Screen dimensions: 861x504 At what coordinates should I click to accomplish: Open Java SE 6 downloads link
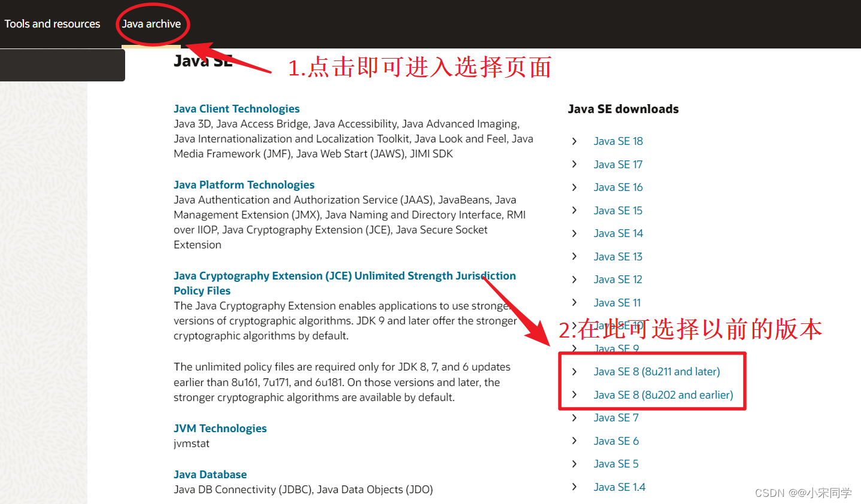click(x=616, y=441)
